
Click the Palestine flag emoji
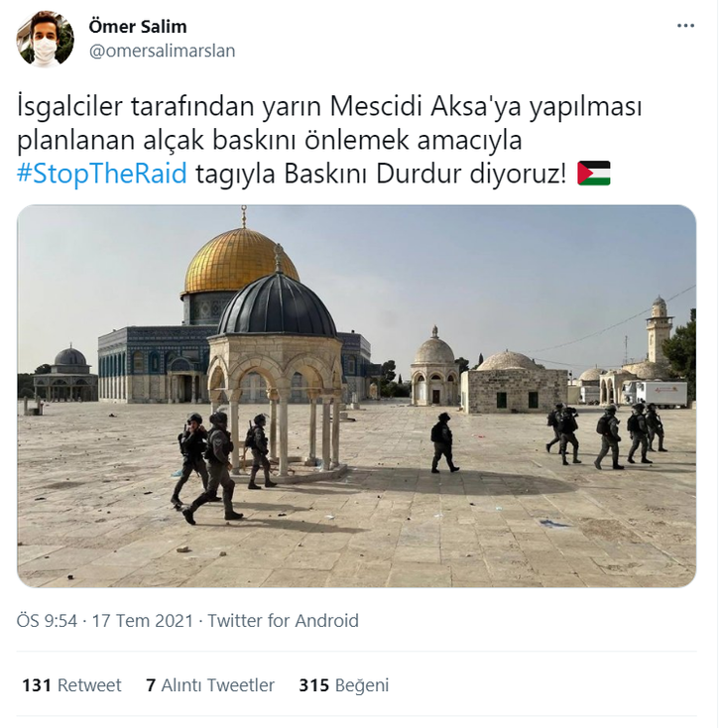click(x=594, y=174)
